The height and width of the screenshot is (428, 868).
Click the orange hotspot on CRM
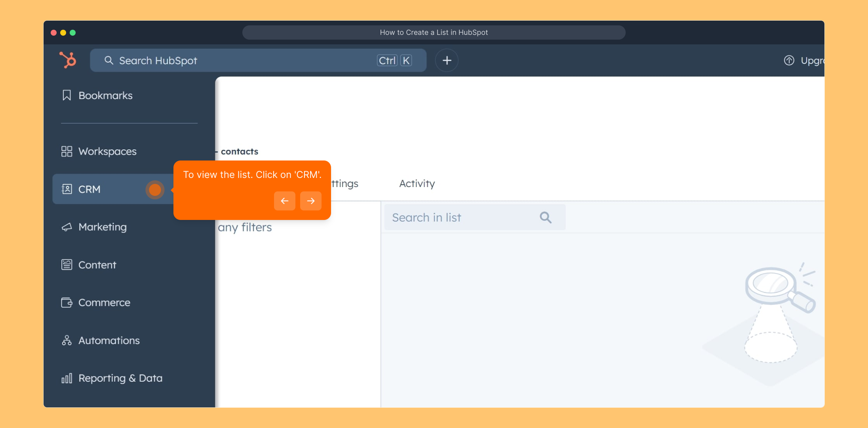[x=154, y=190]
